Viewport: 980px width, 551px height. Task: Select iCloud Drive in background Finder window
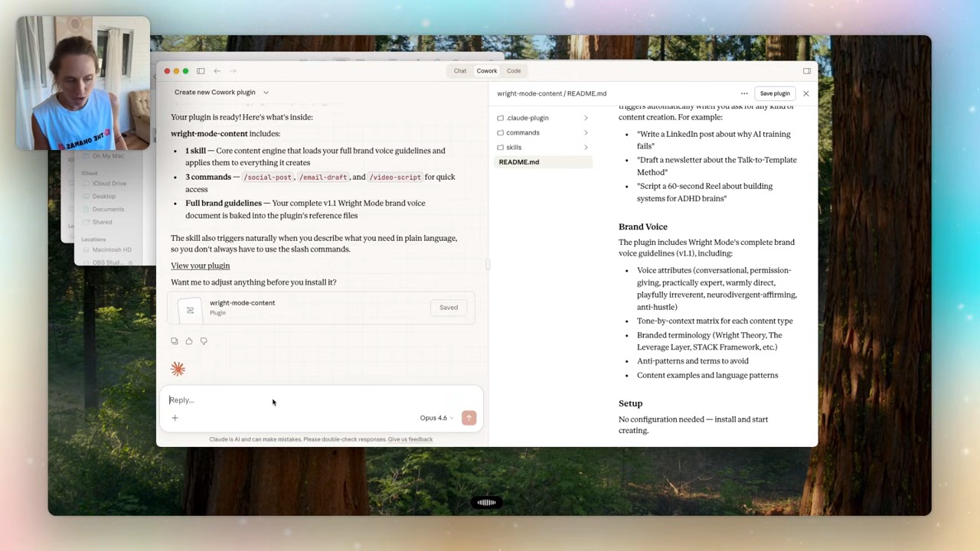(x=109, y=184)
